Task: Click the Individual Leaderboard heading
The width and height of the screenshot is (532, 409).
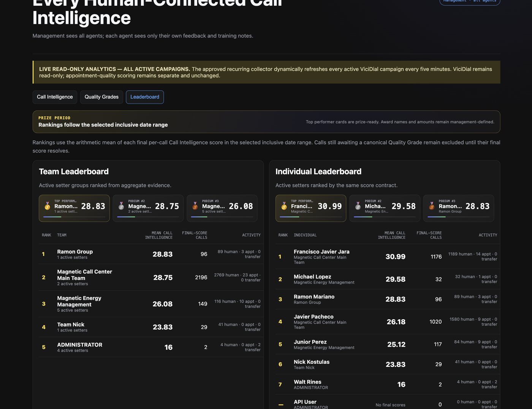Action: pyautogui.click(x=318, y=171)
